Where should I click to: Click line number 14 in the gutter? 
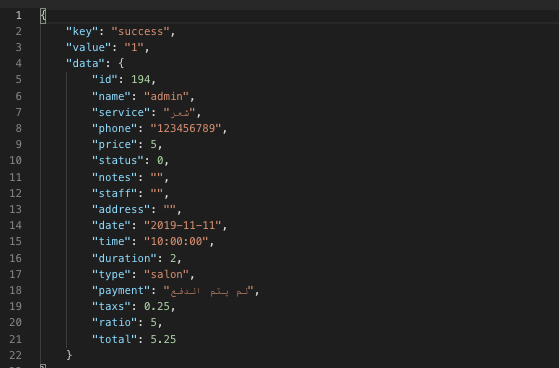coord(15,225)
